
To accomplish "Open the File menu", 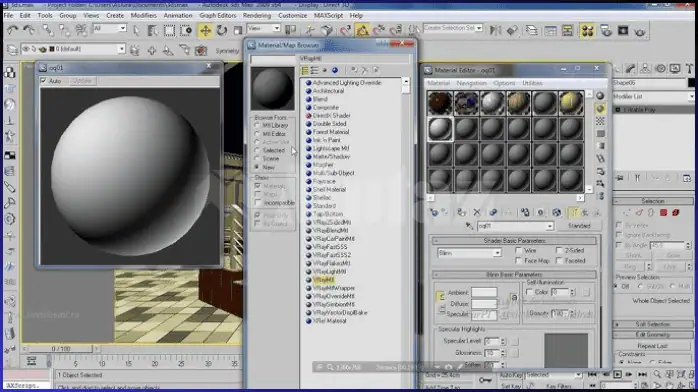I will [x=8, y=16].
